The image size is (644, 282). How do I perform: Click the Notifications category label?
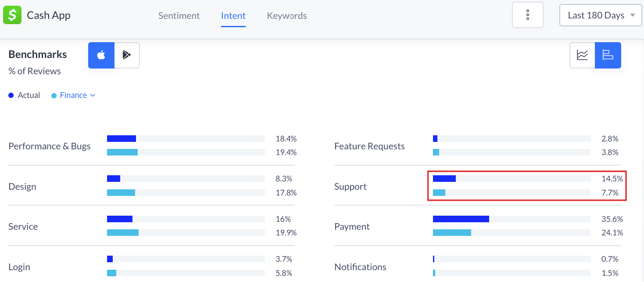360,267
